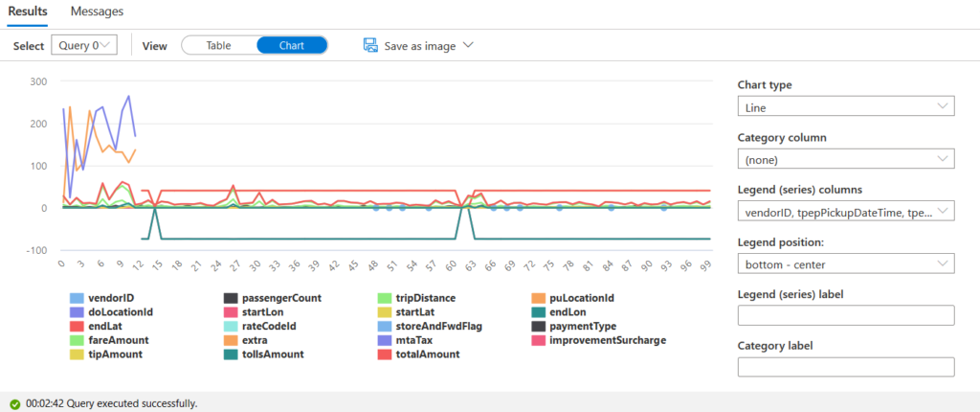Viewport: 980px width, 412px height.
Task: Click the Legend (series) label input field
Action: click(846, 315)
